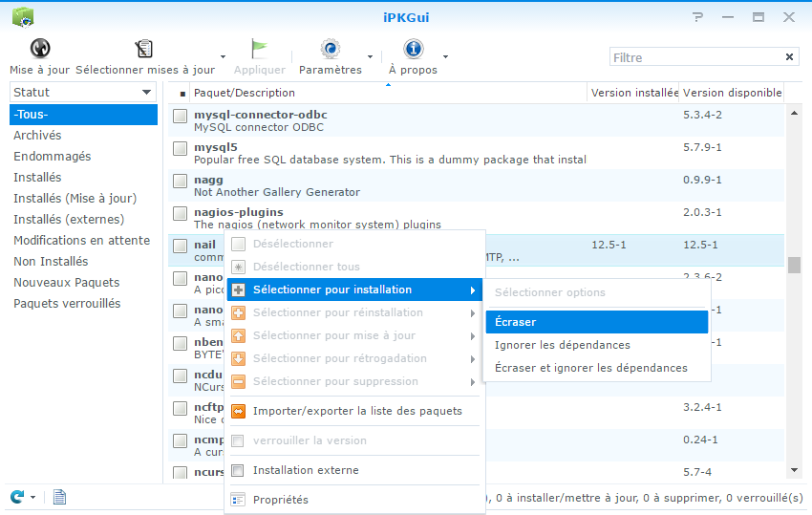Filter by Installés (Mise à jour)

coord(83,199)
